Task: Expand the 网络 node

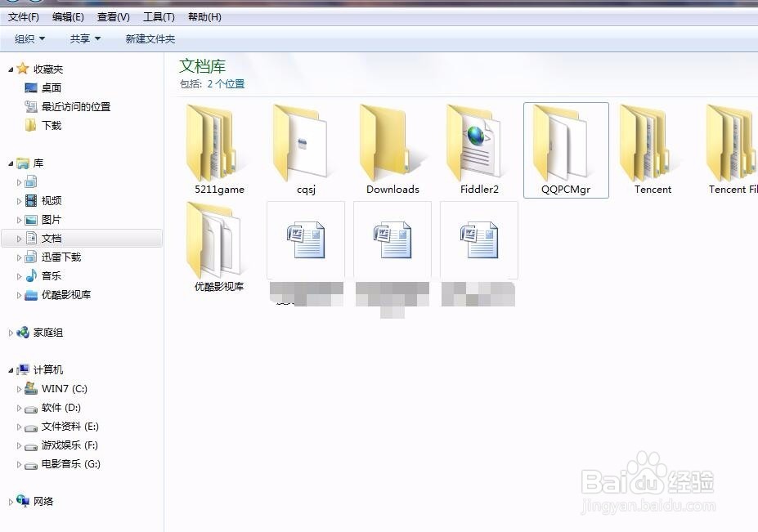Action: pyautogui.click(x=11, y=502)
